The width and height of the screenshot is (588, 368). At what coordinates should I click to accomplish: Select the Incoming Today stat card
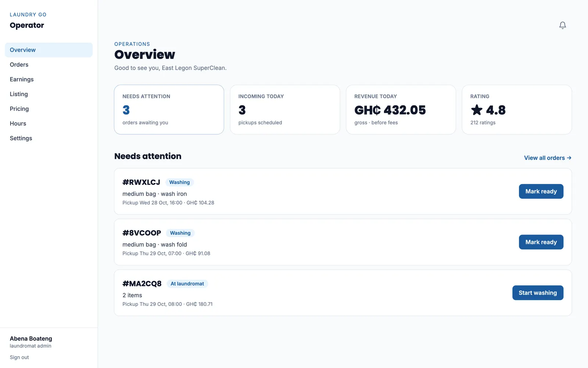click(285, 110)
